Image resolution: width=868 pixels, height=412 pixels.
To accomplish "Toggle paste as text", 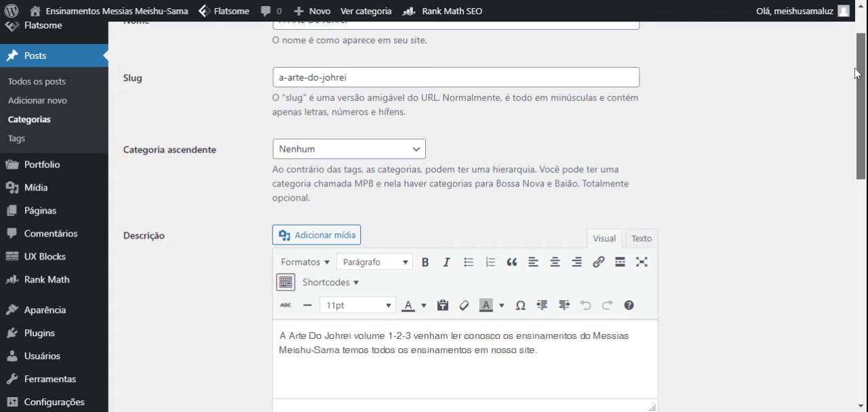I will tap(443, 306).
